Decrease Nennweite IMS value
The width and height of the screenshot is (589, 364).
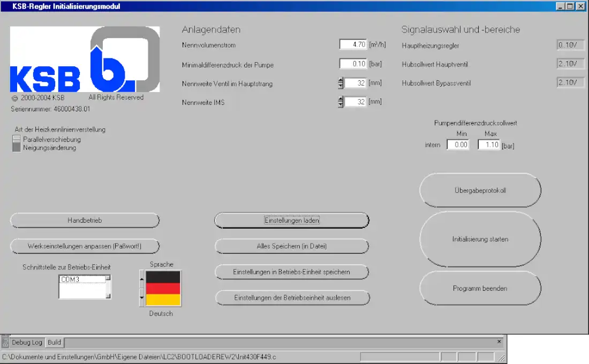(x=341, y=104)
